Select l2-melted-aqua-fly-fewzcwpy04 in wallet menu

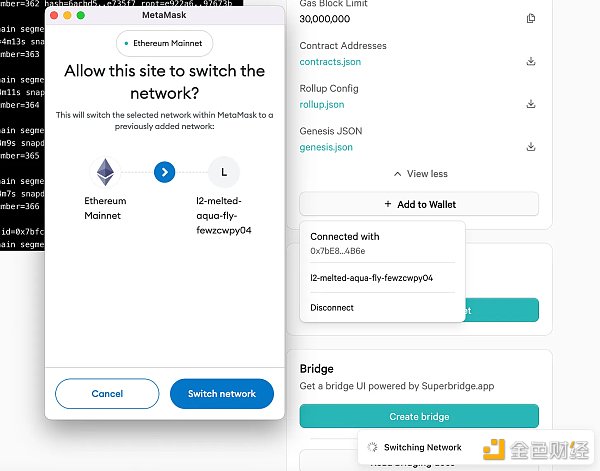coord(371,278)
